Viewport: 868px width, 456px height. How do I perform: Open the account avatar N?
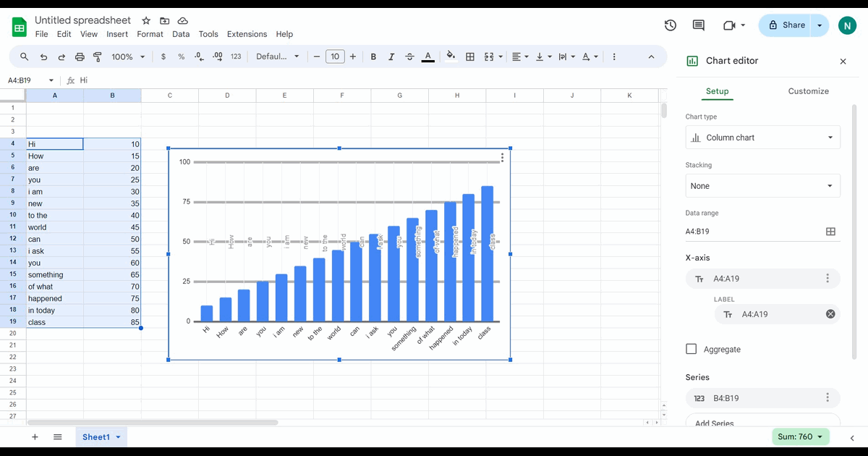[847, 25]
